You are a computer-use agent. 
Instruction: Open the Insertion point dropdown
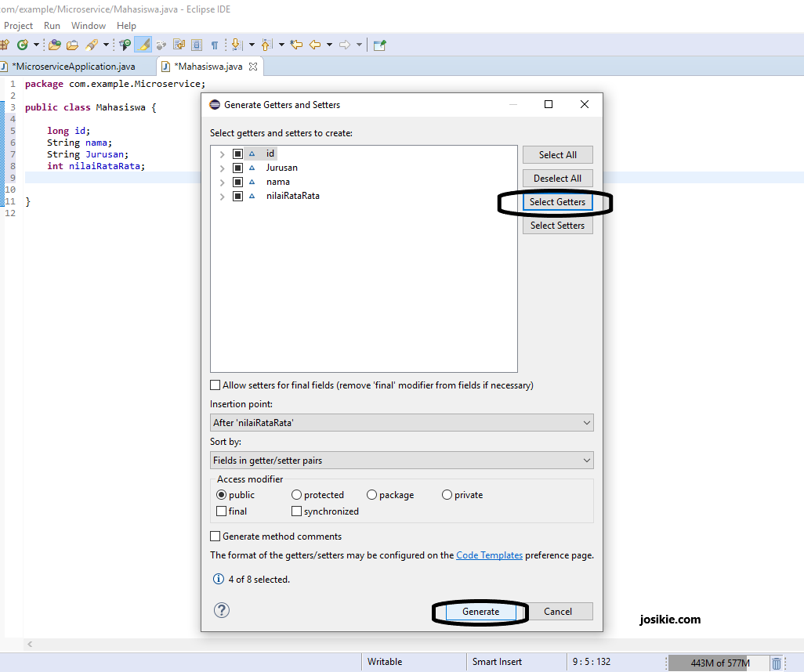coord(586,422)
